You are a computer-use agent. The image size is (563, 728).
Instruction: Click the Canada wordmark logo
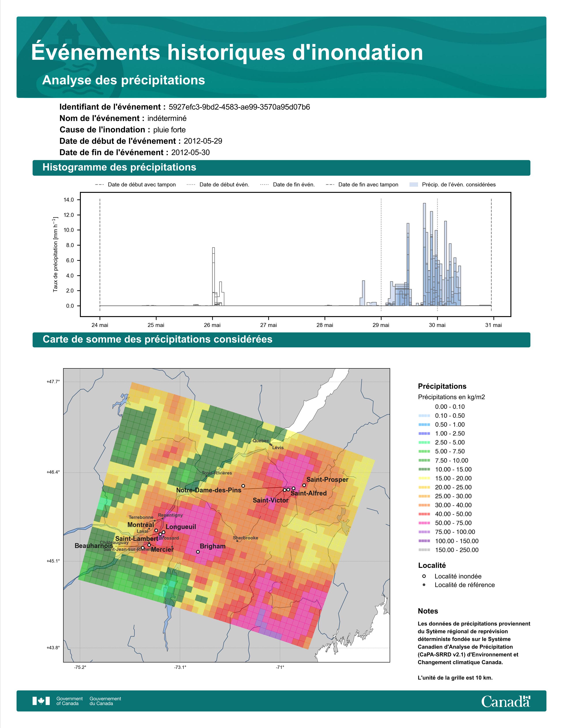tap(506, 701)
